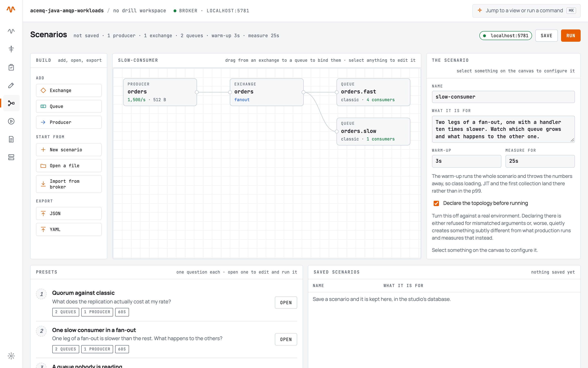Screen dimensions: 588x368
Task: Open the One slow consumer preset
Action: click(286, 339)
